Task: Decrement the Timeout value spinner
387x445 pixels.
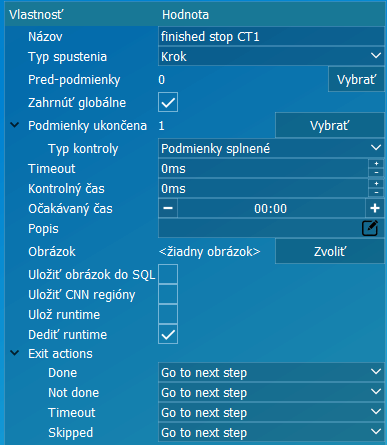Action: point(376,173)
